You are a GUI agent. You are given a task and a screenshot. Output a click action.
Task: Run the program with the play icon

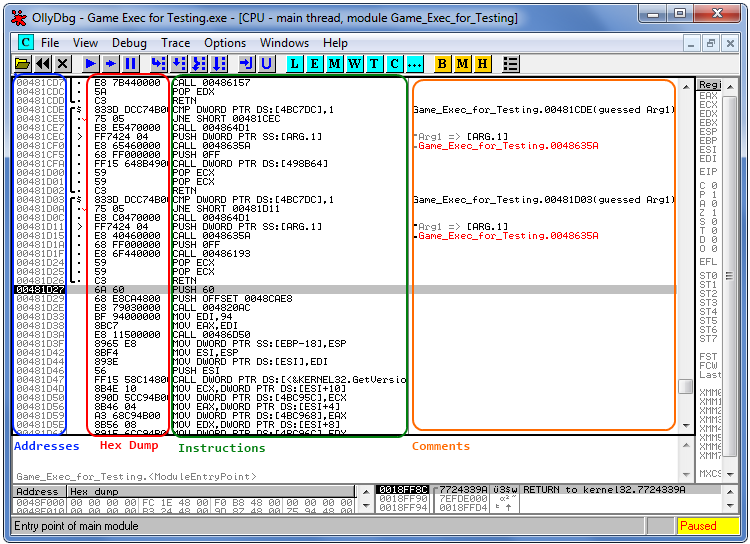[91, 64]
